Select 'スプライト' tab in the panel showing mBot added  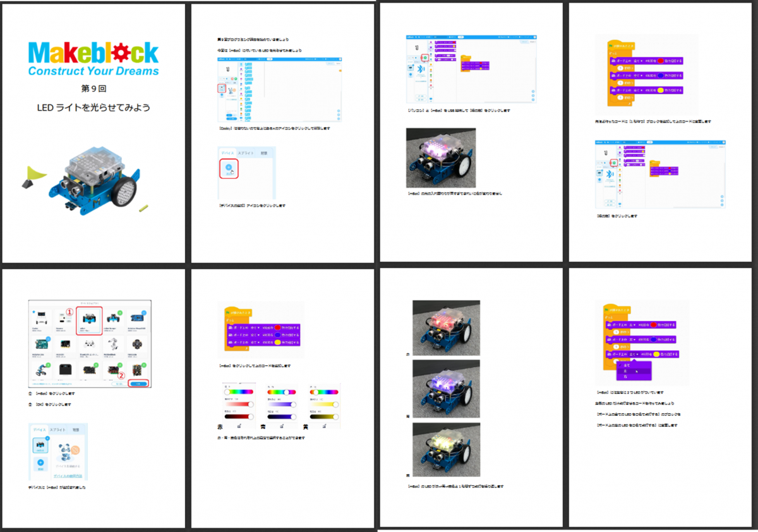(58, 430)
